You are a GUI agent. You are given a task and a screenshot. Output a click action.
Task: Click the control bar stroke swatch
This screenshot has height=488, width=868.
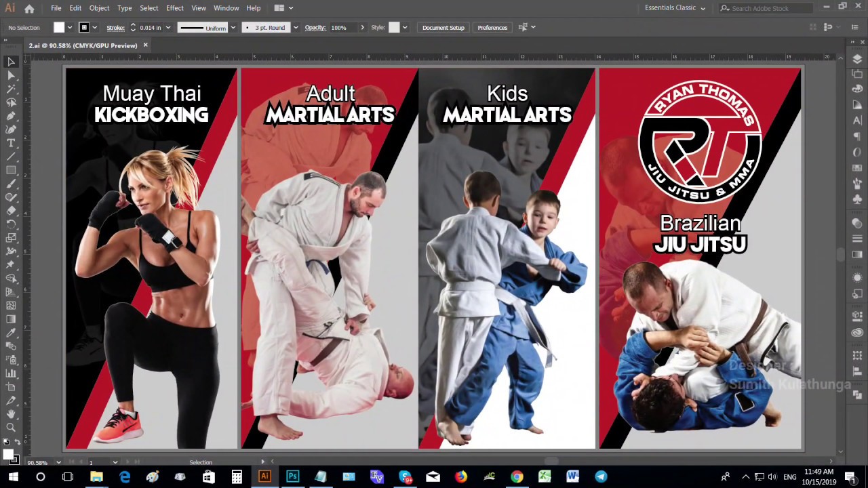pyautogui.click(x=84, y=28)
